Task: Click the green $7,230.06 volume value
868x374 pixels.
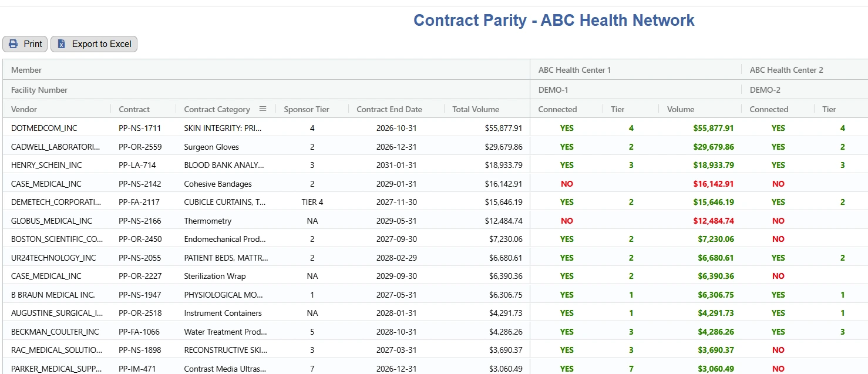Action: pos(716,239)
